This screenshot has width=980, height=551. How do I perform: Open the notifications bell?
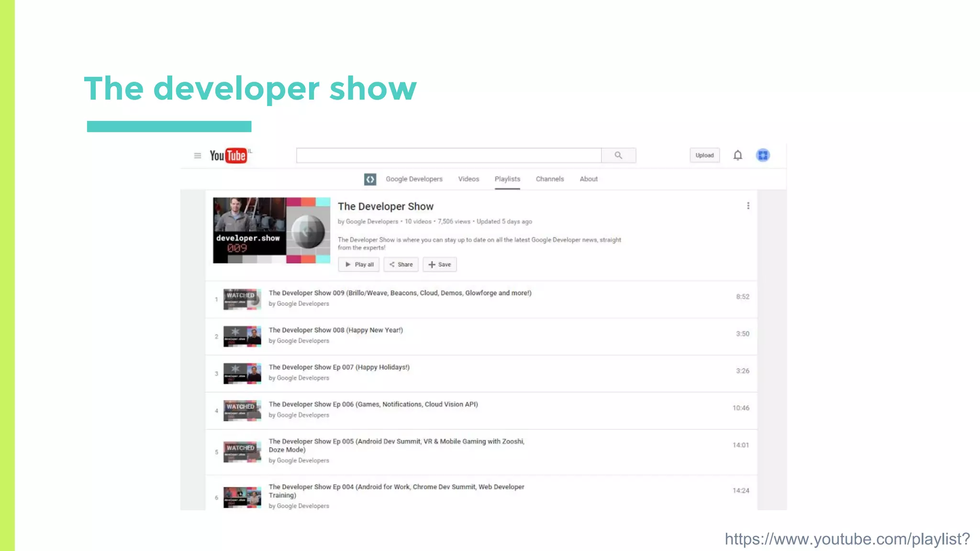tap(738, 155)
